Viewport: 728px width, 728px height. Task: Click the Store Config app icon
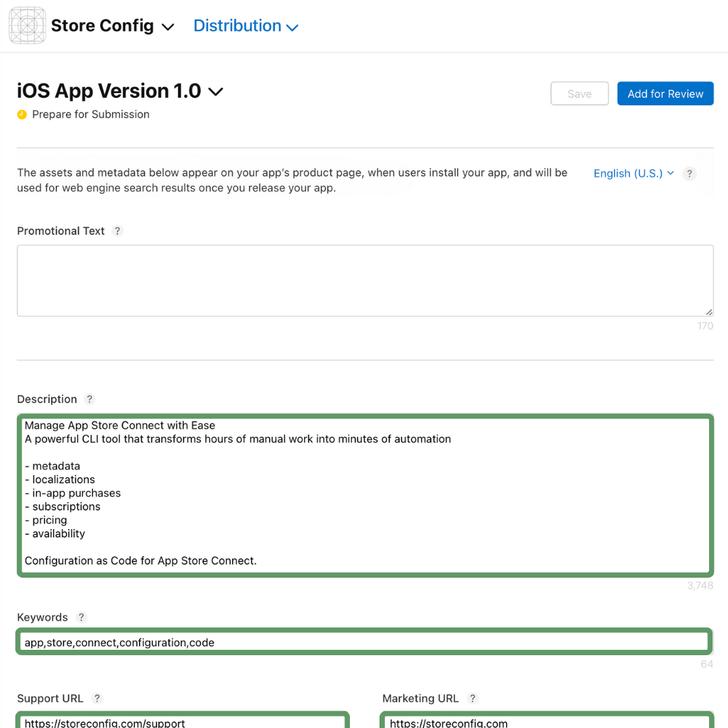(x=26, y=26)
